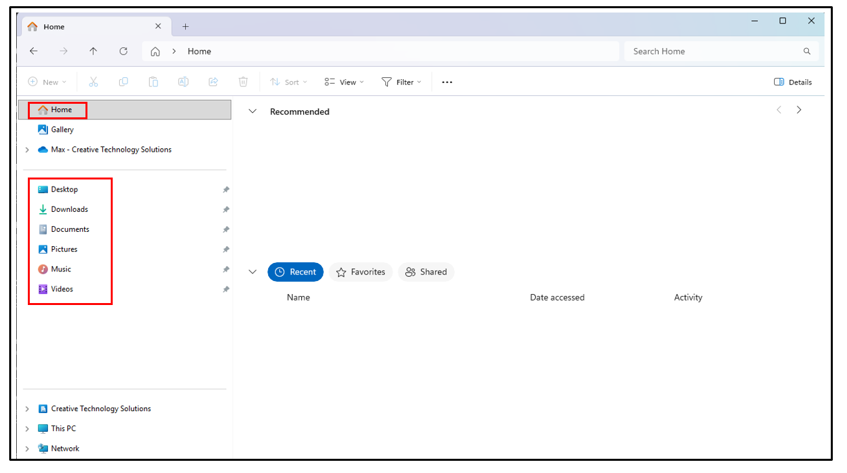Switch to the Shared tab
Image resolution: width=847 pixels, height=473 pixels.
[x=426, y=272]
